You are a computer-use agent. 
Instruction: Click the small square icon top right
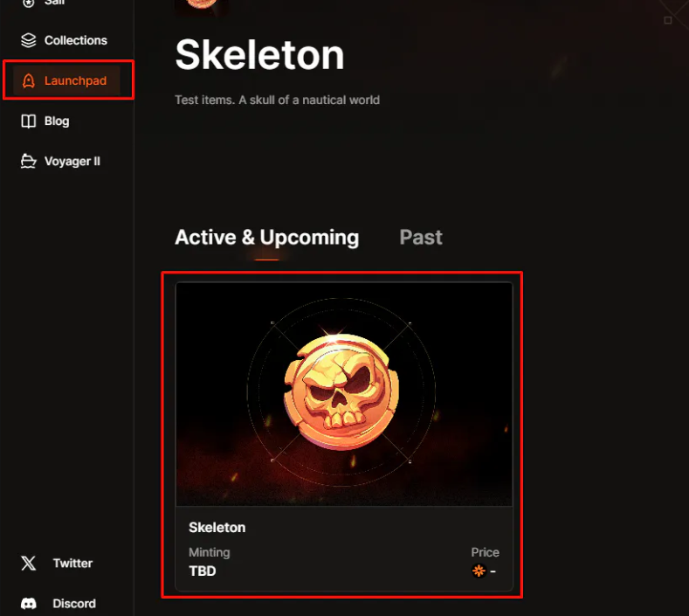pyautogui.click(x=668, y=20)
